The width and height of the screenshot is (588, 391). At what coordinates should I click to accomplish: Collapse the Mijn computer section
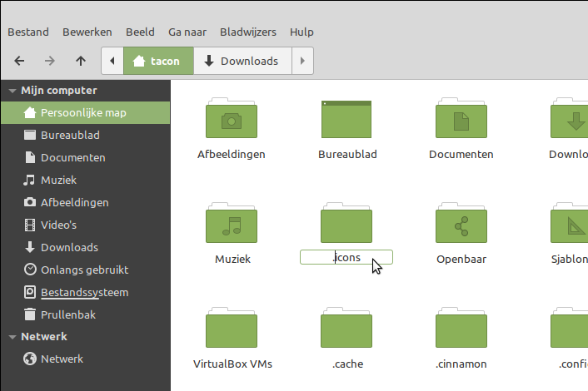point(12,91)
